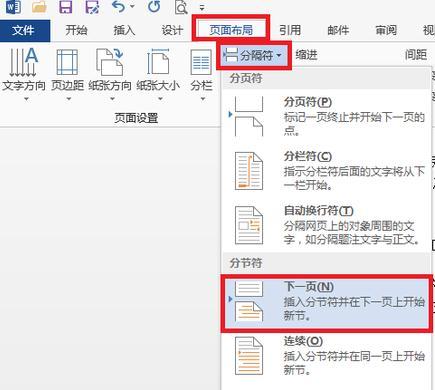Save the document with the floppy disk icon
This screenshot has width=435, height=390.
[66, 7]
